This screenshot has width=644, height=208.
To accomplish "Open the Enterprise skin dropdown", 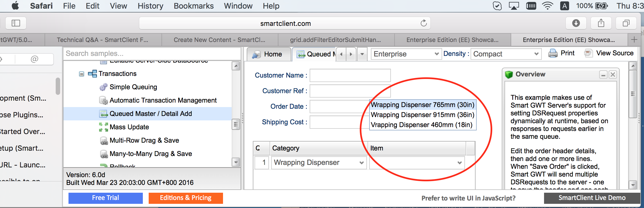I will pos(436,54).
